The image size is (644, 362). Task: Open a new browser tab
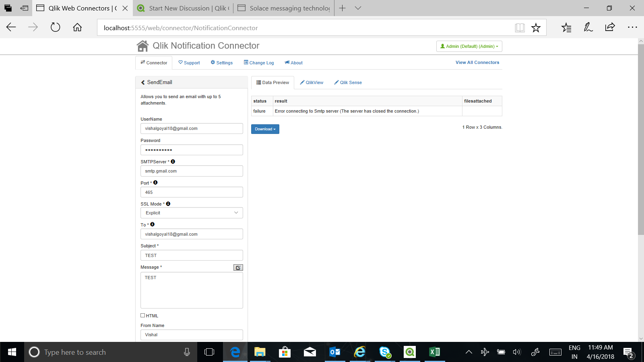343,8
